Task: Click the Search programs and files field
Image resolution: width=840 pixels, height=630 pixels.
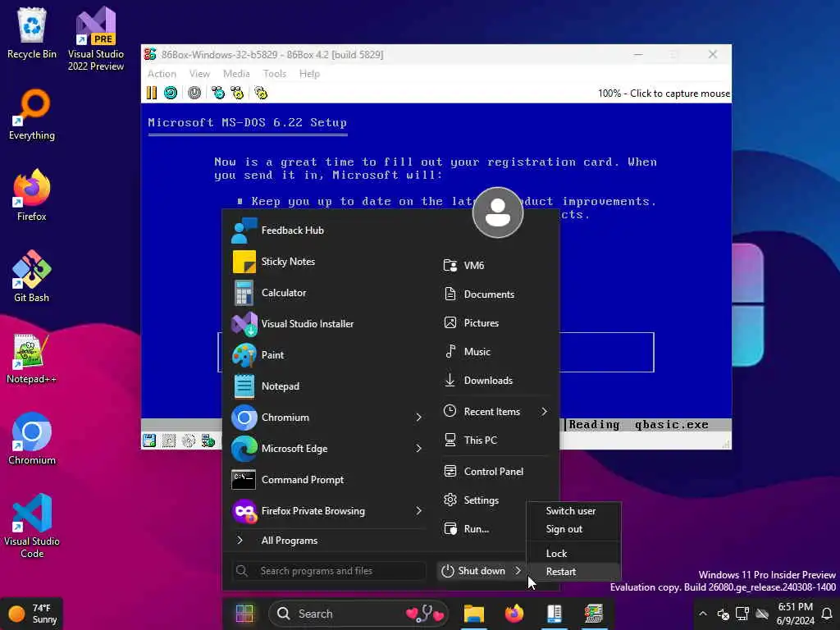Action: pos(329,571)
